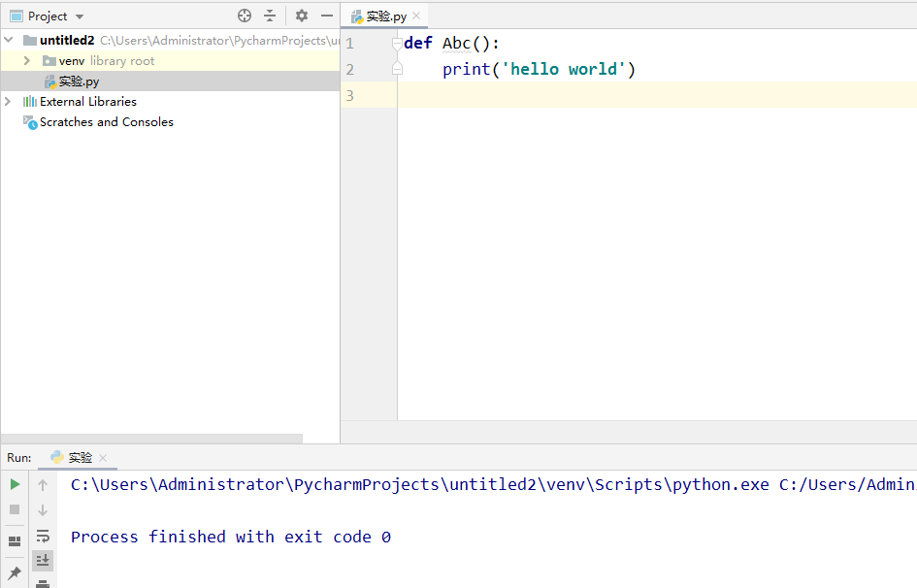
Task: Click the Abc function name
Action: (x=456, y=44)
